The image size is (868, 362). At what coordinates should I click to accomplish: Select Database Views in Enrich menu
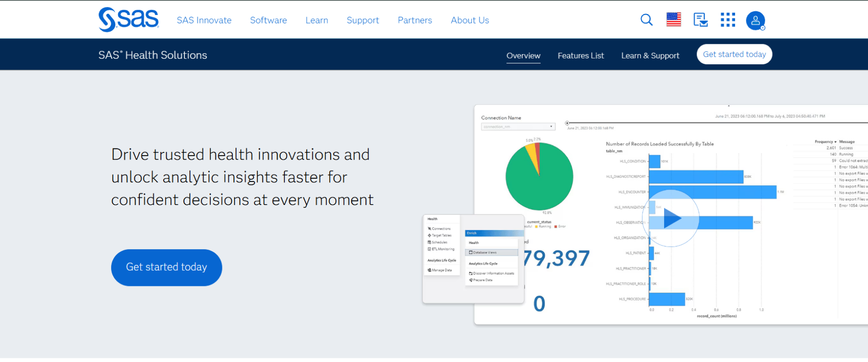[491, 252]
